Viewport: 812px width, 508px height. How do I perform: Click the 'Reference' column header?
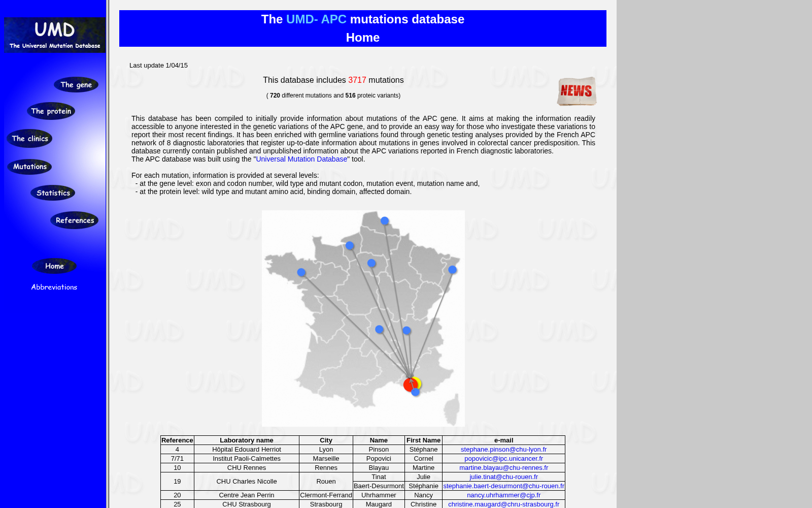177,440
